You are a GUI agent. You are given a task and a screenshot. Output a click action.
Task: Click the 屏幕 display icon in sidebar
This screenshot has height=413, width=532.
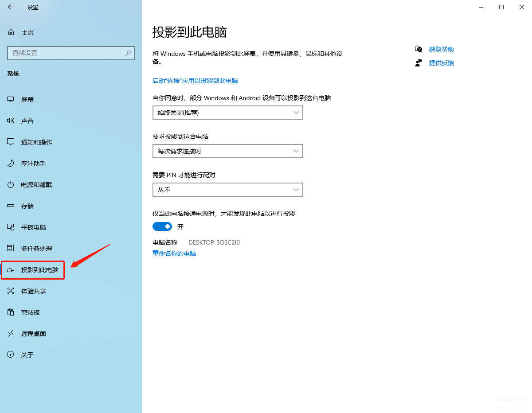pos(11,100)
